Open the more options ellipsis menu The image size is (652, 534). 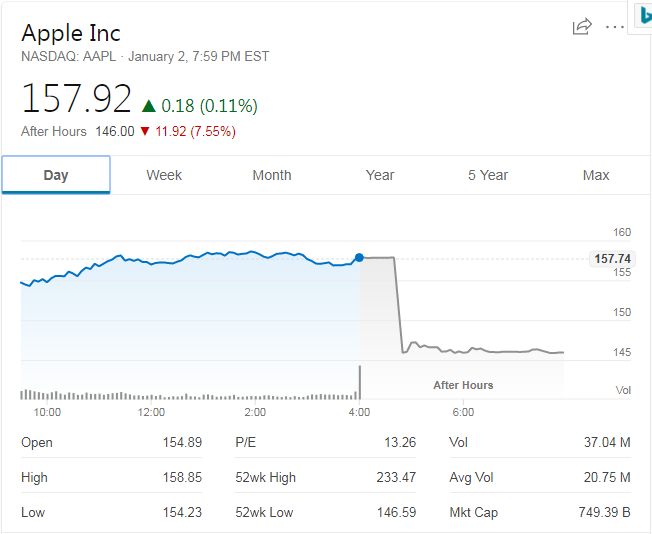(615, 27)
